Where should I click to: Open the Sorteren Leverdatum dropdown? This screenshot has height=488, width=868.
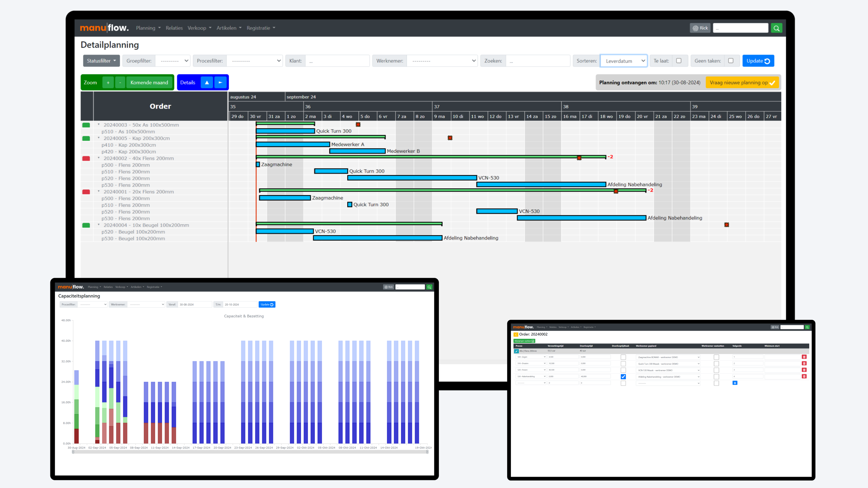click(x=624, y=61)
